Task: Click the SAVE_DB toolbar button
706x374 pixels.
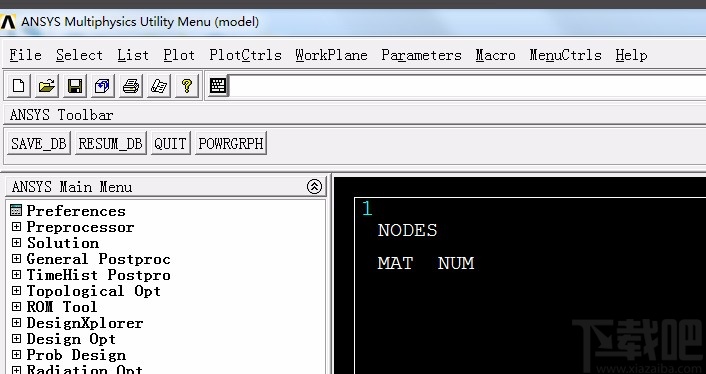Action: [x=39, y=143]
